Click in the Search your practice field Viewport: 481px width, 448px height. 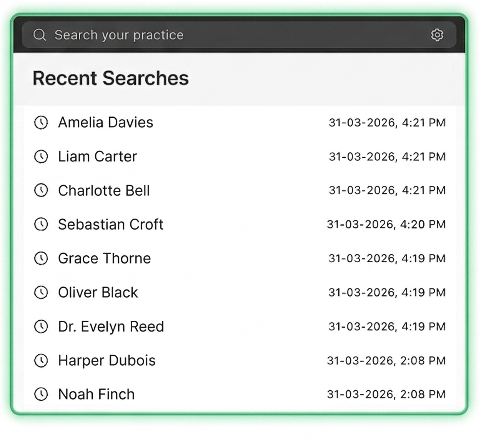pyautogui.click(x=231, y=35)
